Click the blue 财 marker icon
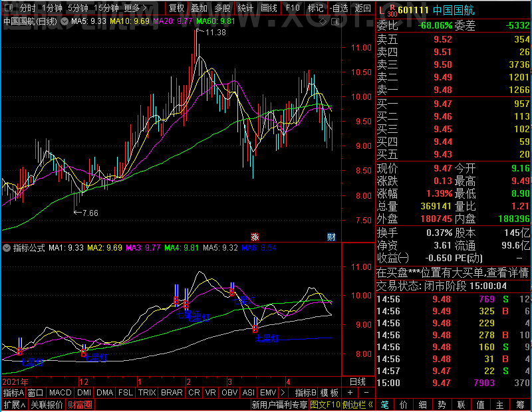 click(331, 237)
